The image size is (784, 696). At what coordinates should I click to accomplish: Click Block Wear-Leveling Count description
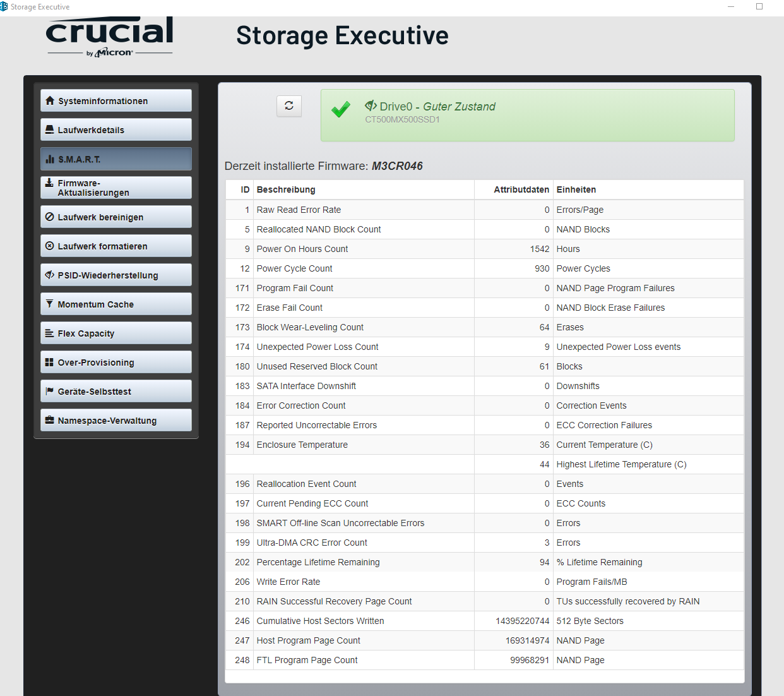click(310, 327)
